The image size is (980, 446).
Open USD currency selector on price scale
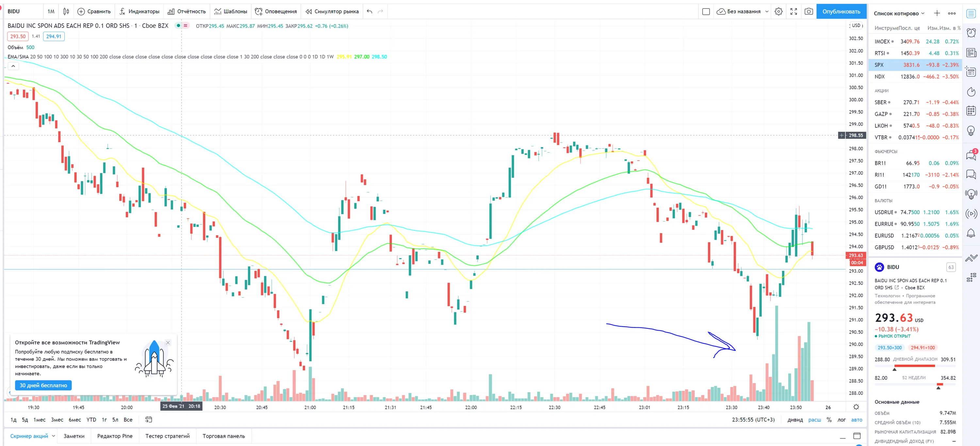[x=856, y=25]
